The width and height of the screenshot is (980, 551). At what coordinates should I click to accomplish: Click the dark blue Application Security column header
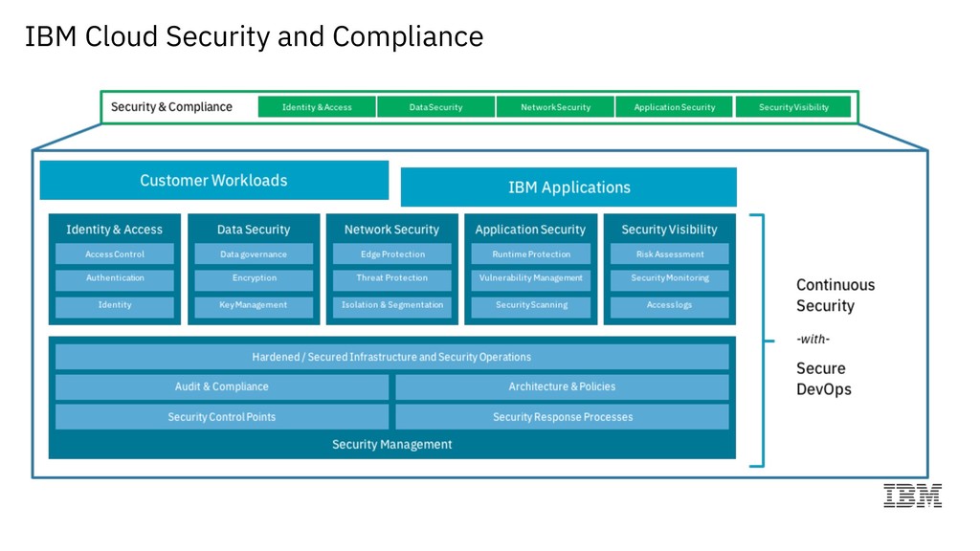coord(530,230)
